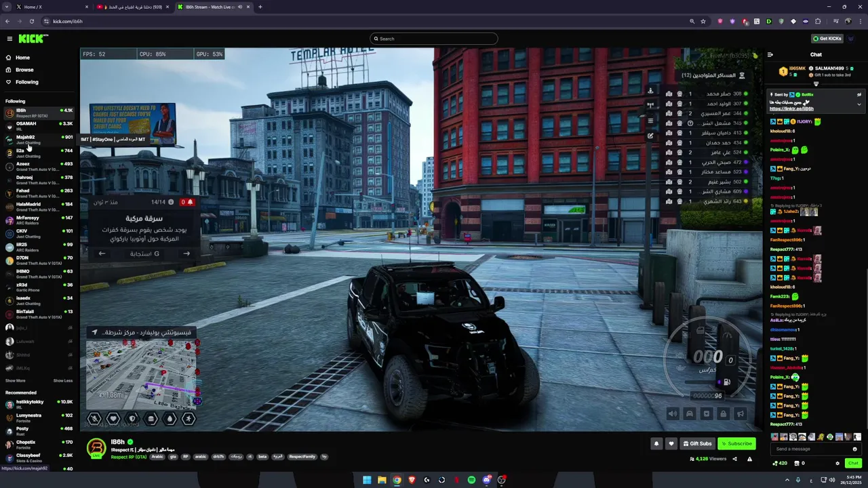The height and width of the screenshot is (488, 868).
Task: Open Spotify from the taskbar
Action: tap(471, 480)
